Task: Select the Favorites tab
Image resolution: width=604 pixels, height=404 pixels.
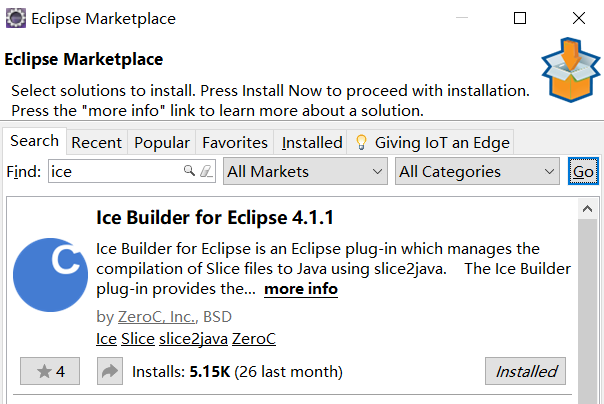Action: click(x=235, y=142)
